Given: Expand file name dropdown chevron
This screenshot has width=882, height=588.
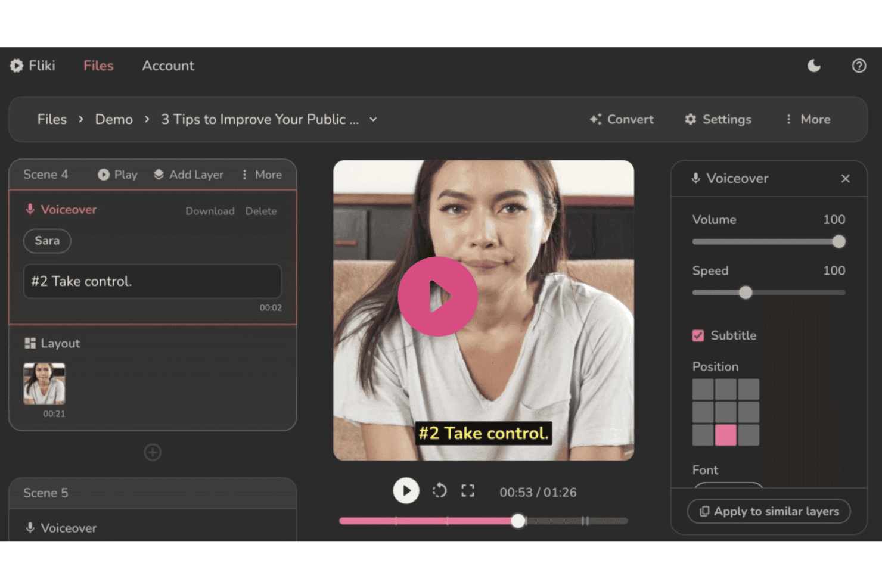Looking at the screenshot, I should (373, 119).
